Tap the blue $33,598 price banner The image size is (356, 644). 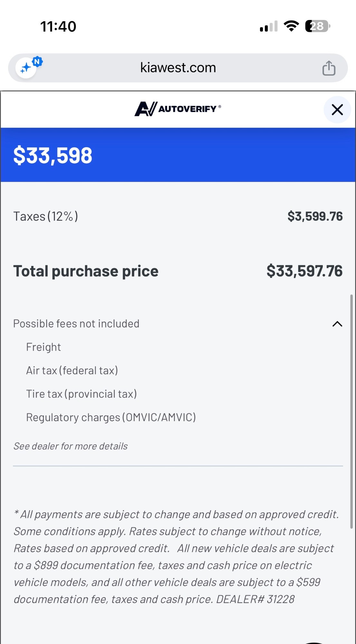(178, 155)
